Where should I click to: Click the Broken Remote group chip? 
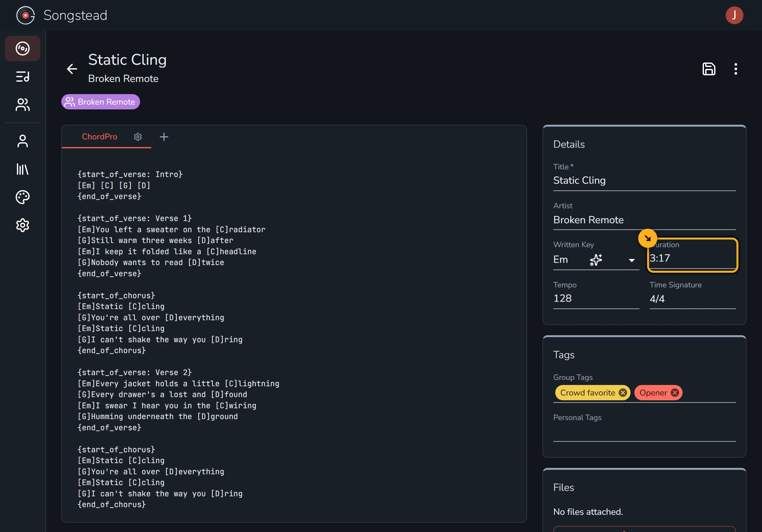(x=101, y=102)
